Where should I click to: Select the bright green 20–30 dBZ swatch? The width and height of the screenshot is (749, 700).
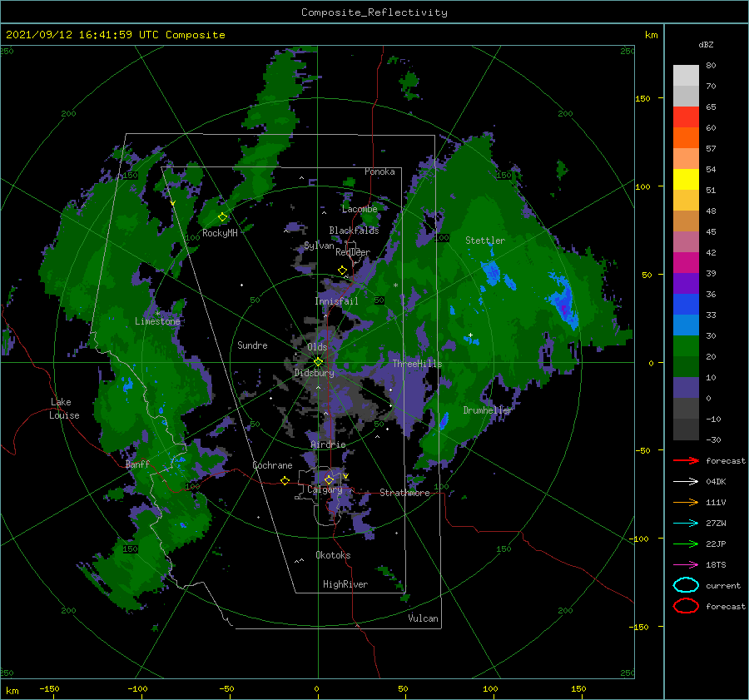coord(686,345)
